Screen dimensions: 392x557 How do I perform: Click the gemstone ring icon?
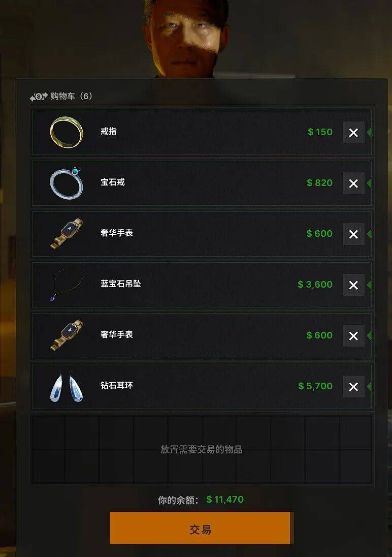(67, 183)
